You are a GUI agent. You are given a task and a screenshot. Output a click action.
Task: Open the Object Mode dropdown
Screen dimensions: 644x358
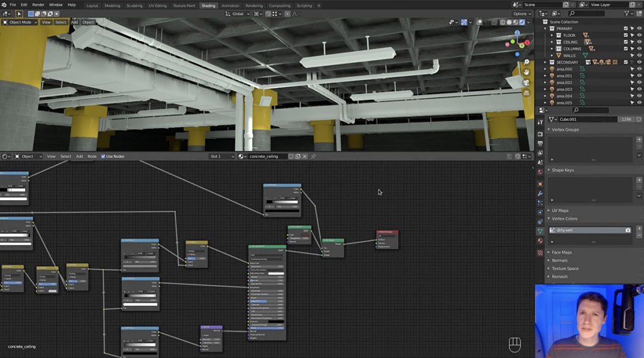pyautogui.click(x=20, y=22)
